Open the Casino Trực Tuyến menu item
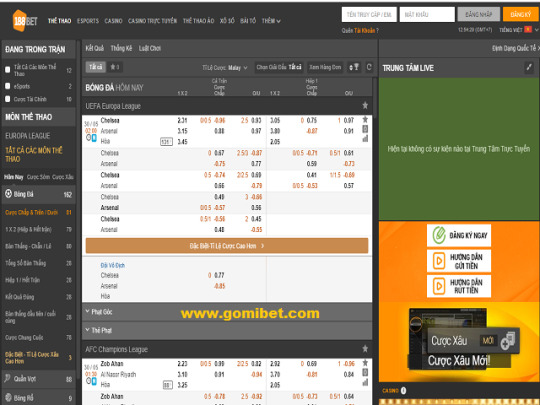 [x=152, y=21]
